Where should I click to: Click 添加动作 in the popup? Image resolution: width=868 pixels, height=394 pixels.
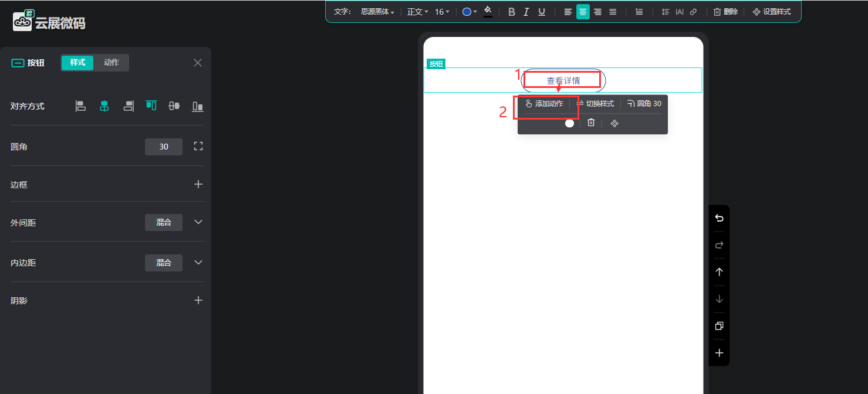[544, 104]
